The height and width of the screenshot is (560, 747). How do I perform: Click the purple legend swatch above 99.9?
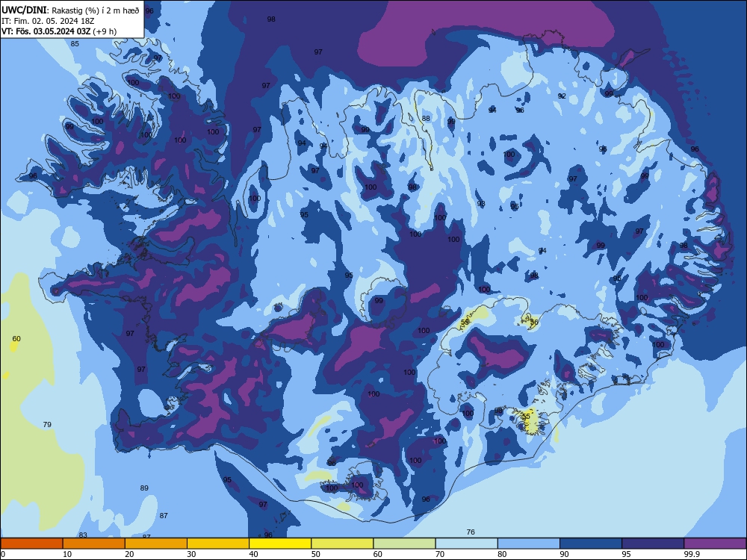[x=715, y=544]
